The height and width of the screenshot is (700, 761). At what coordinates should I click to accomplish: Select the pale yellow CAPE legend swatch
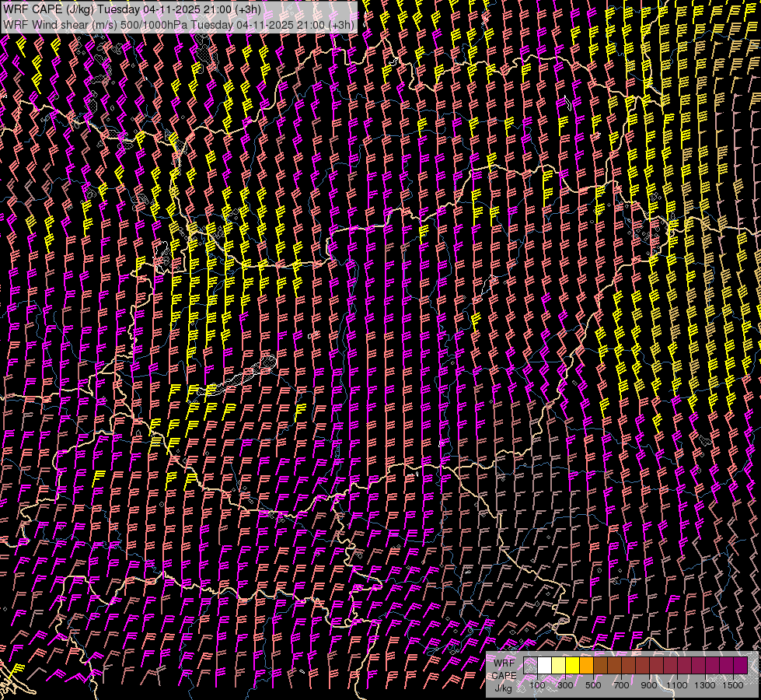click(x=558, y=665)
